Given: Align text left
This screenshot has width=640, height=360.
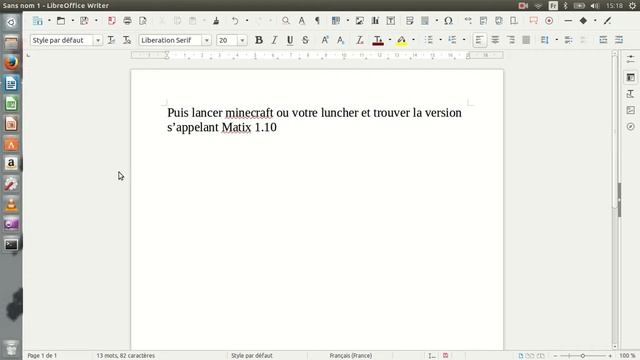Looking at the screenshot, I should coord(480,40).
